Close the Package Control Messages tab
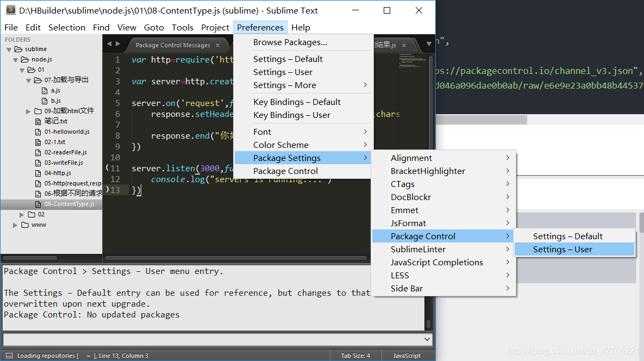The width and height of the screenshot is (644, 361). (x=217, y=45)
